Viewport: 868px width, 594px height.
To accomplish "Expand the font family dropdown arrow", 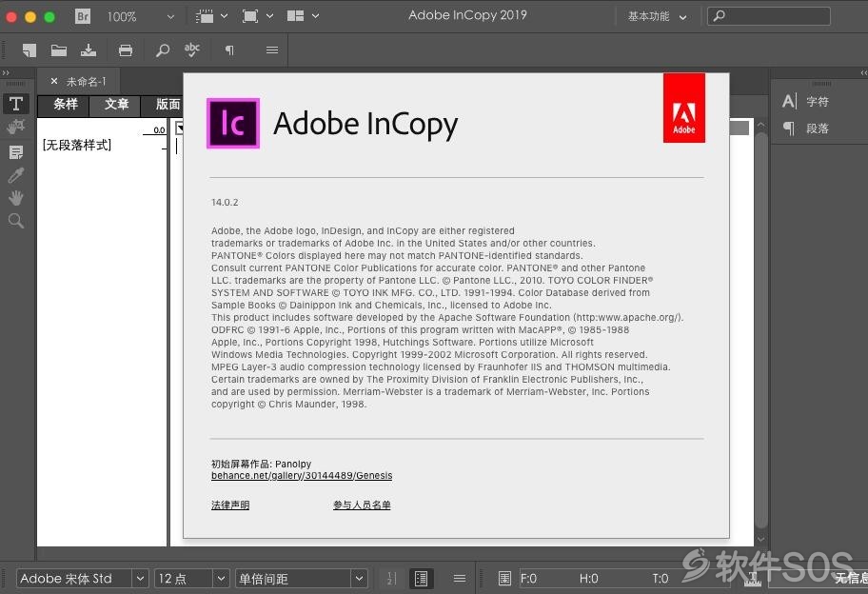I will 141,579.
